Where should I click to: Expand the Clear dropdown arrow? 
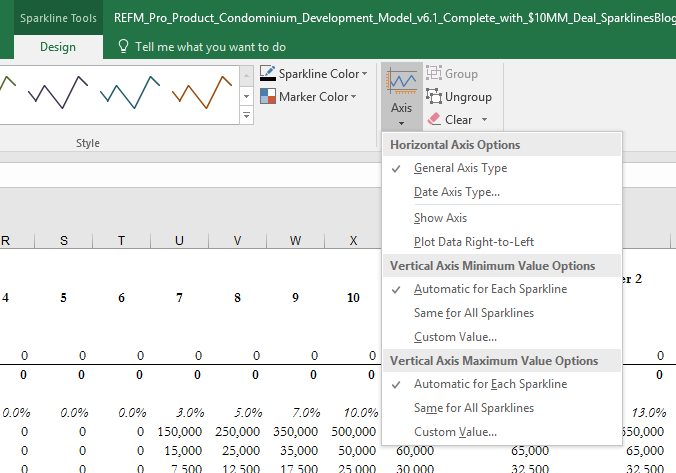tap(484, 119)
